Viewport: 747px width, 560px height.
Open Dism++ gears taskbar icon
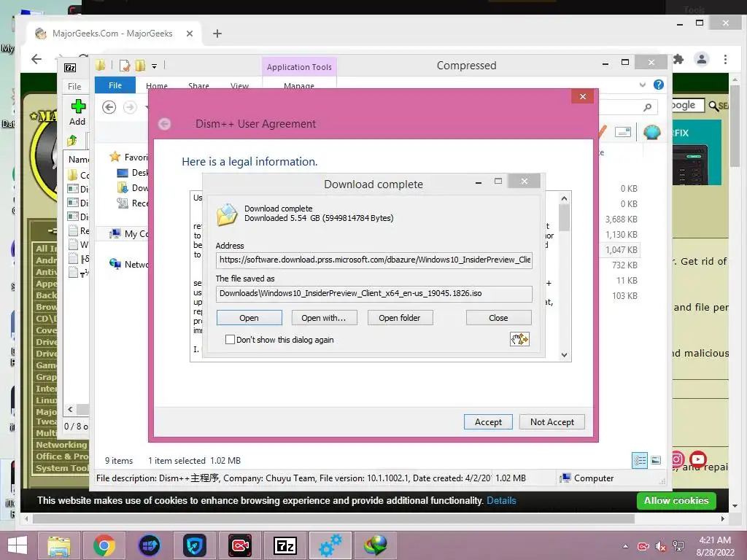point(330,545)
